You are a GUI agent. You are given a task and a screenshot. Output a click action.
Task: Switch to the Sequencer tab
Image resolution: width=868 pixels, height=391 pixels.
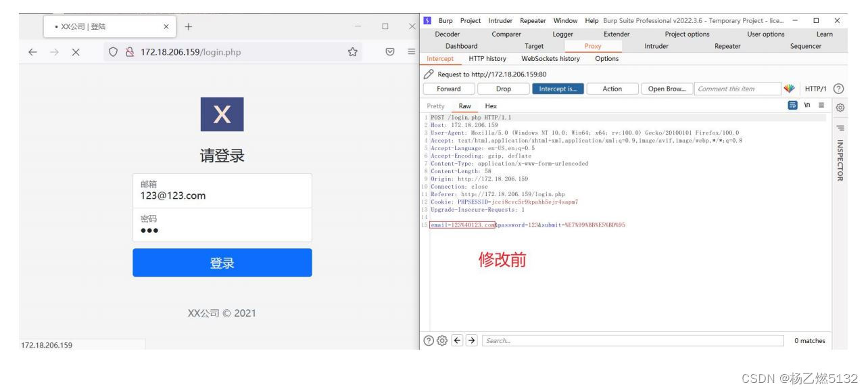click(x=805, y=46)
